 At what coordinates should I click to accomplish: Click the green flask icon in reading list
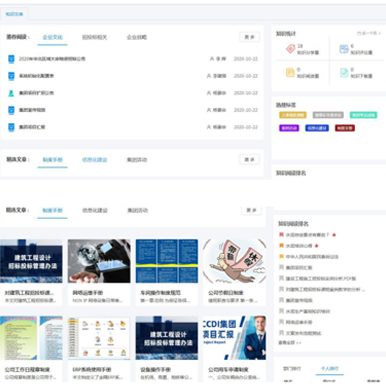point(11,93)
